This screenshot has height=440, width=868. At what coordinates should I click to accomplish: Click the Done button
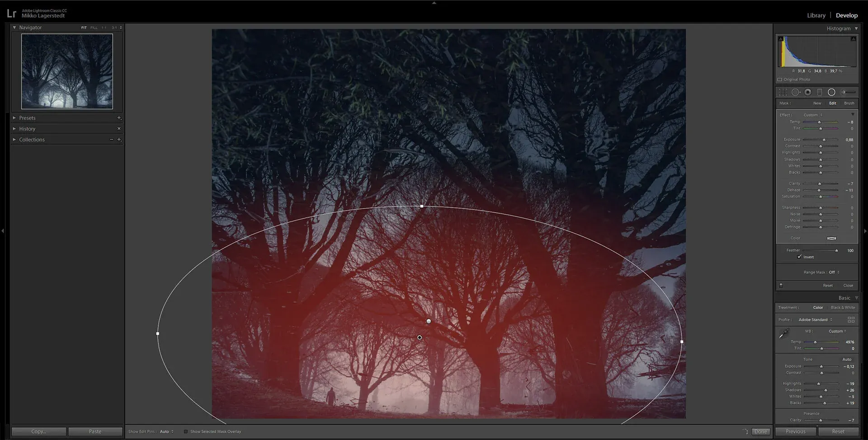[x=761, y=431]
